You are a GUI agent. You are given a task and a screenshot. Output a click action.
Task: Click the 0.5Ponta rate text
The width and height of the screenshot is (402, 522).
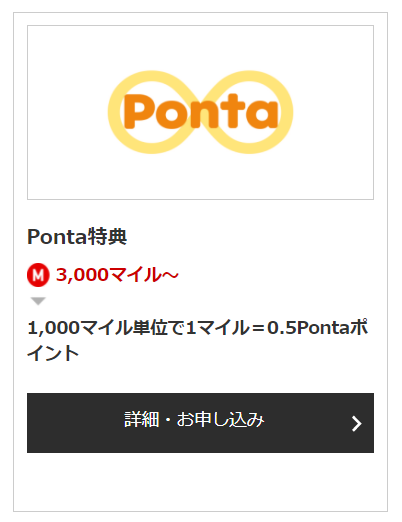click(309, 328)
